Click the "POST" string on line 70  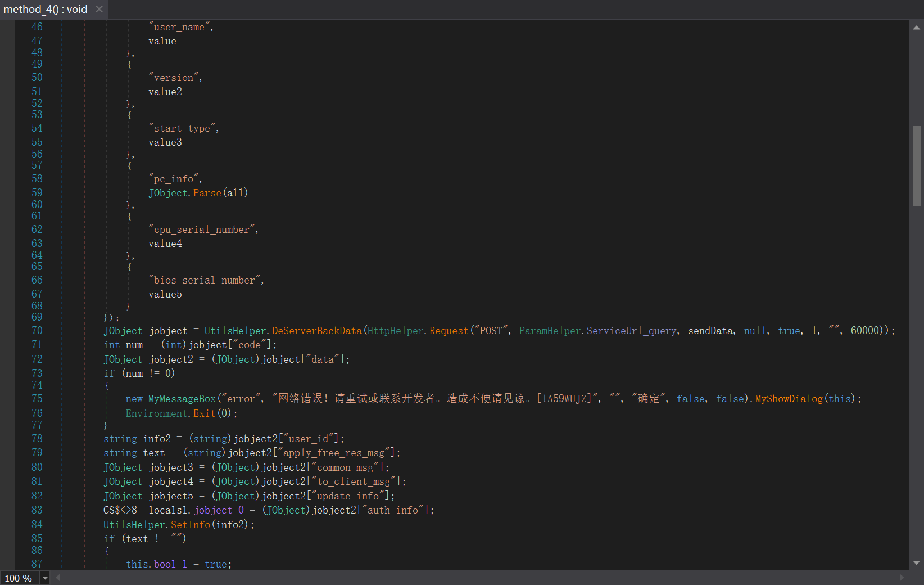pos(491,331)
